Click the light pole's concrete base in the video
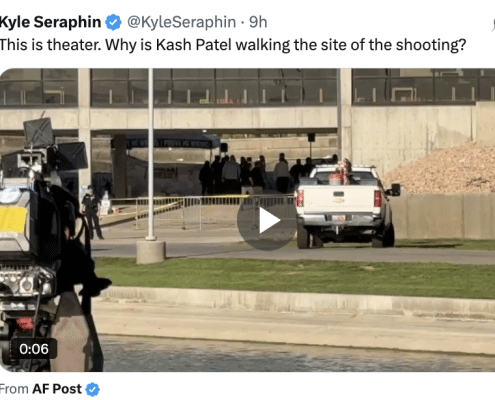495x400 pixels. (151, 252)
